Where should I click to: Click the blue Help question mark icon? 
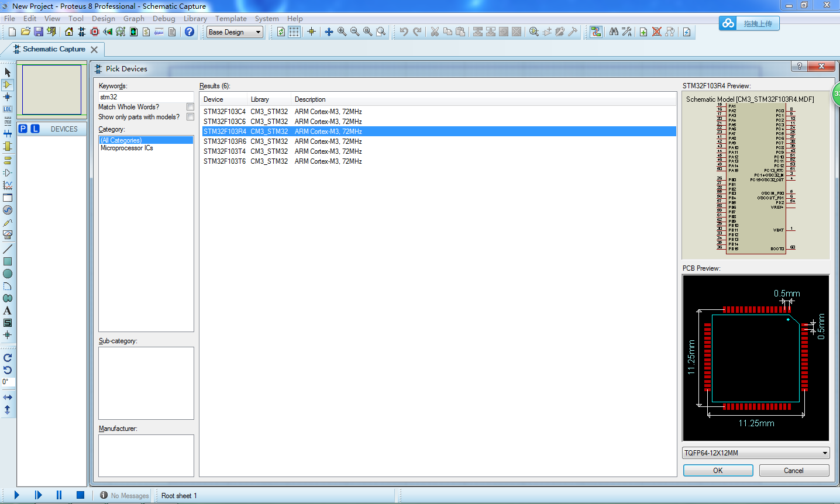pos(190,32)
